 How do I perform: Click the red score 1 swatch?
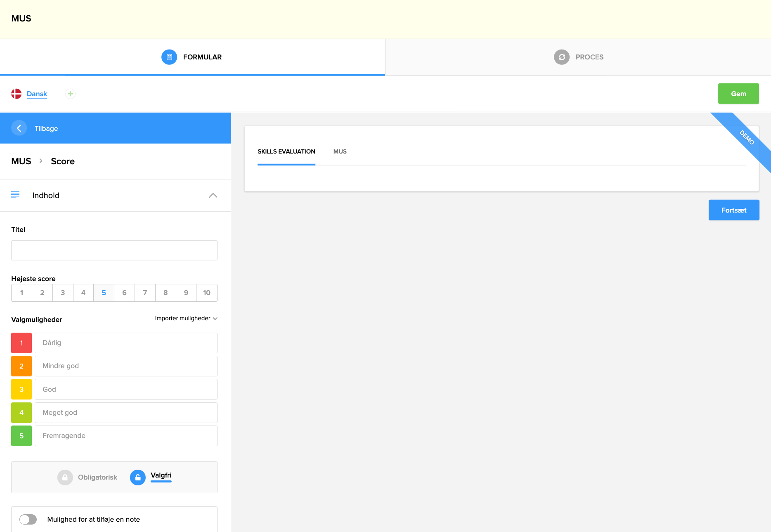coord(21,343)
